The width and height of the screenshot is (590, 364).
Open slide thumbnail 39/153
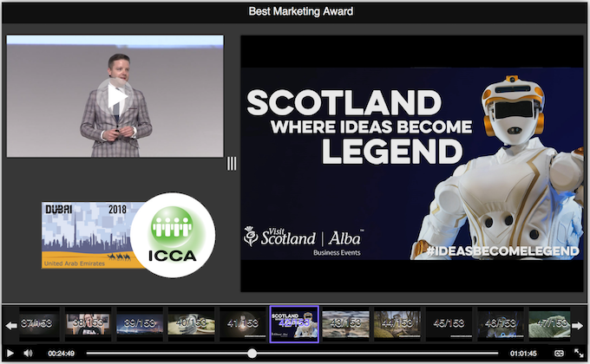[140, 324]
